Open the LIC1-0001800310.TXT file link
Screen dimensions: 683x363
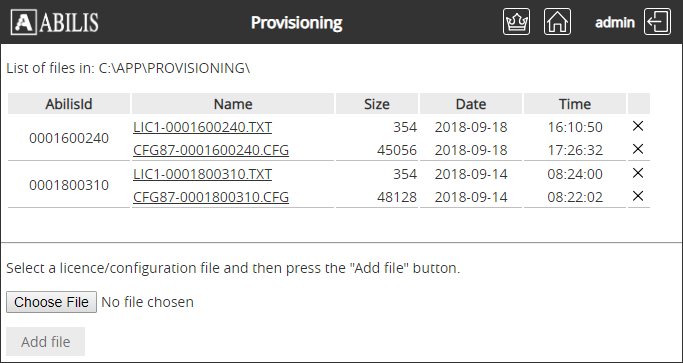pos(203,174)
